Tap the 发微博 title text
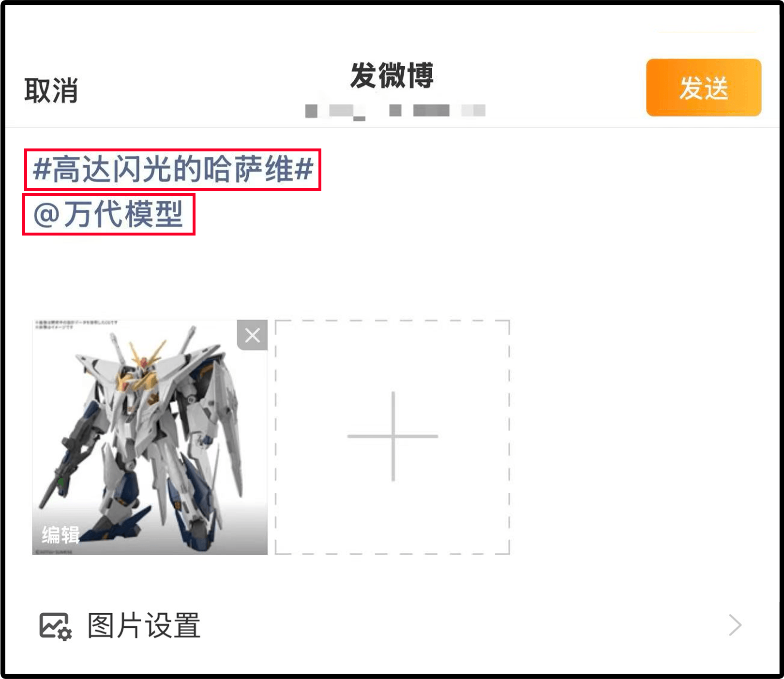Viewport: 784px width, 679px height. tap(392, 75)
